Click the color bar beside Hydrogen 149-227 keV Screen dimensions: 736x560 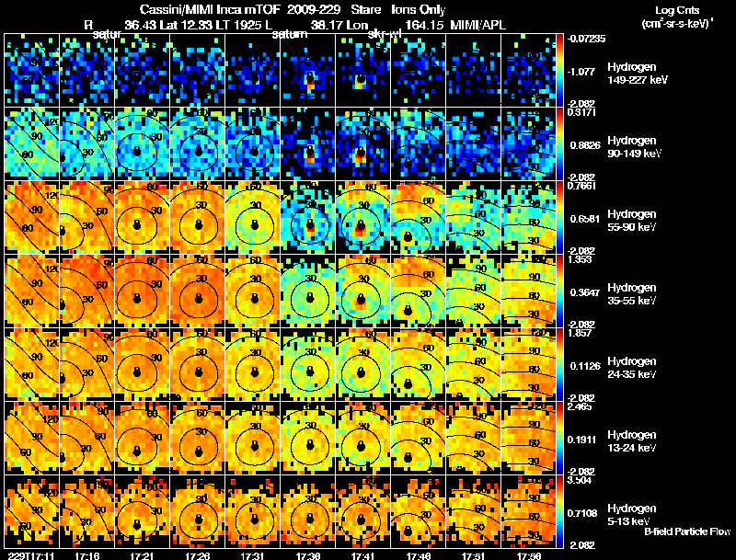[559, 71]
